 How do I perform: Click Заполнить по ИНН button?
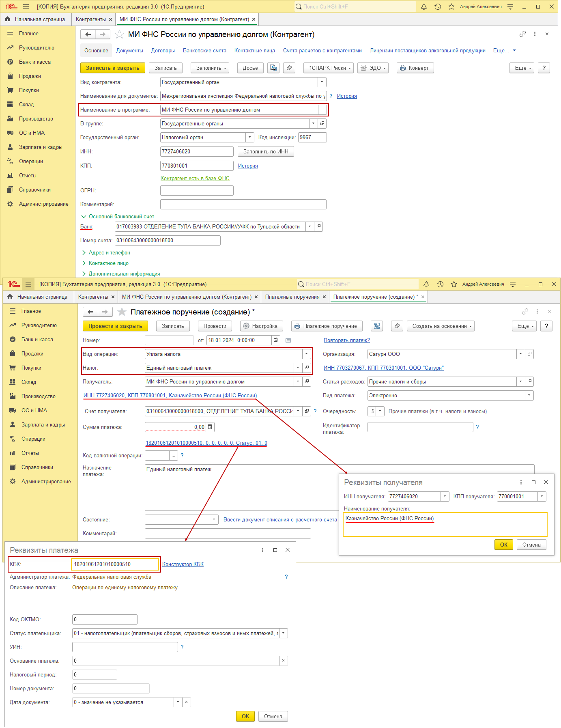point(266,152)
